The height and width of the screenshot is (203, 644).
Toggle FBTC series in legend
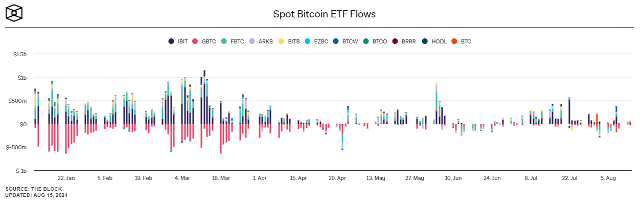pos(232,41)
